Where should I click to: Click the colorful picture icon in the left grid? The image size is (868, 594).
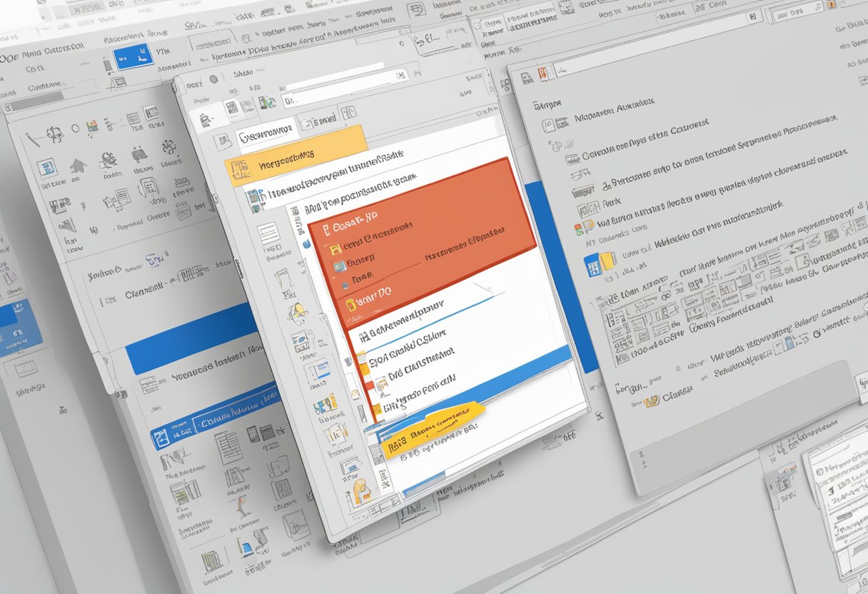(x=94, y=128)
